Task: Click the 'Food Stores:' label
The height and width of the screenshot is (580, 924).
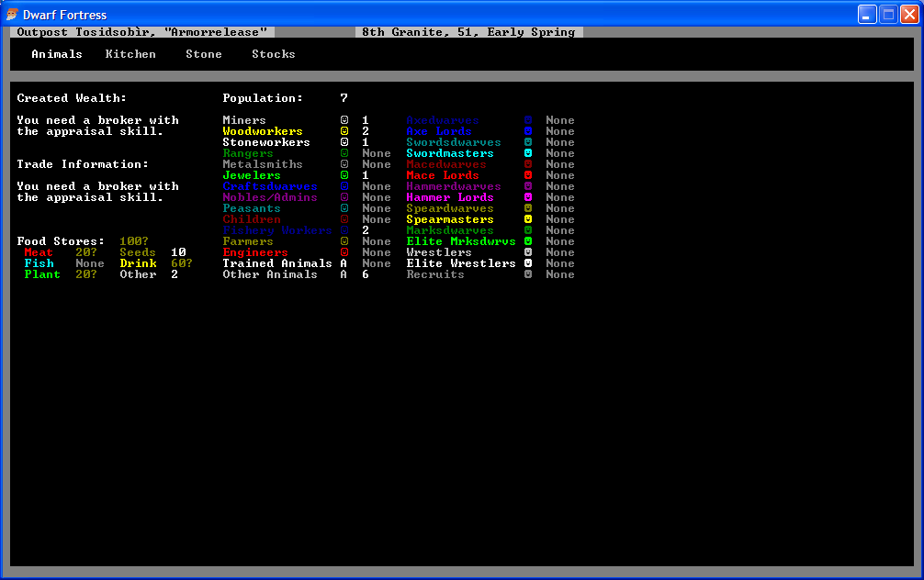Action: 61,241
